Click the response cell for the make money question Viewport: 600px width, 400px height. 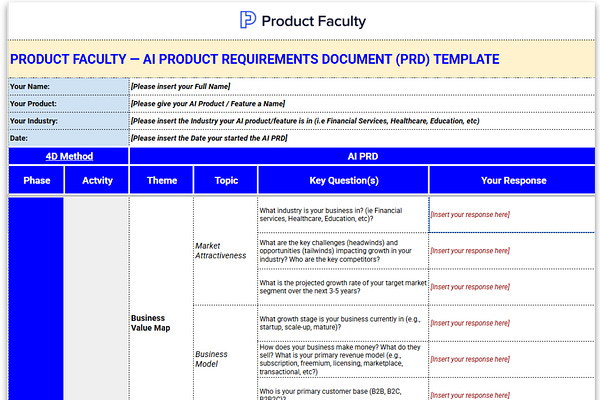click(x=512, y=359)
